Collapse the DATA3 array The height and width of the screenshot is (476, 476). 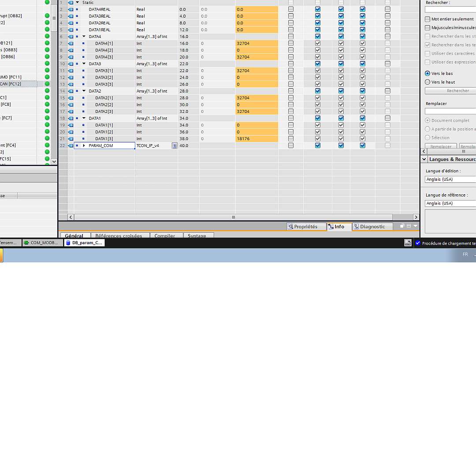pos(84,64)
